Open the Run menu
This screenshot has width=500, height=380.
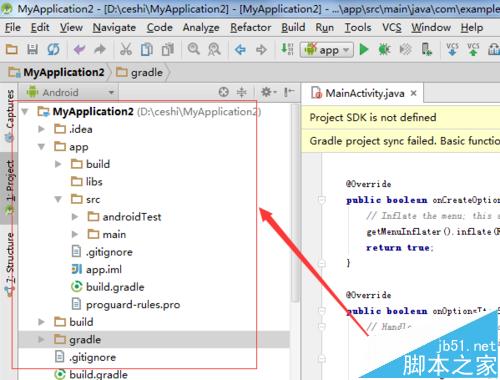click(325, 27)
